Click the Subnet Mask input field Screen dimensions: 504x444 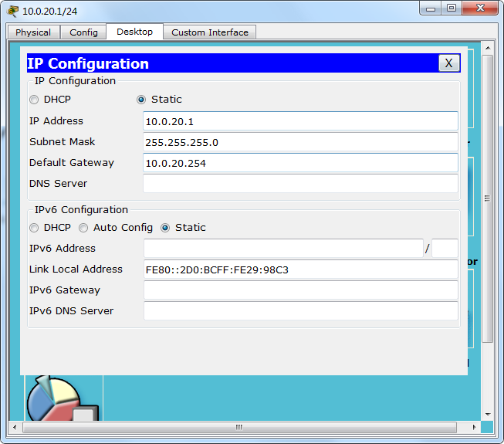(x=300, y=142)
